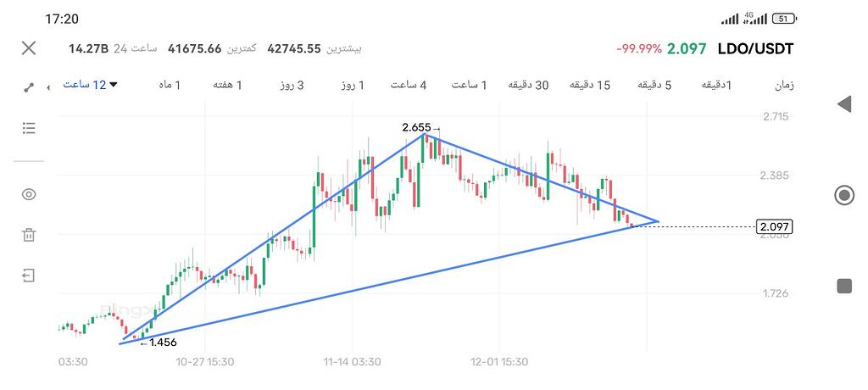
Task: Switch to the 4 ساعت timeframe
Action: [409, 85]
